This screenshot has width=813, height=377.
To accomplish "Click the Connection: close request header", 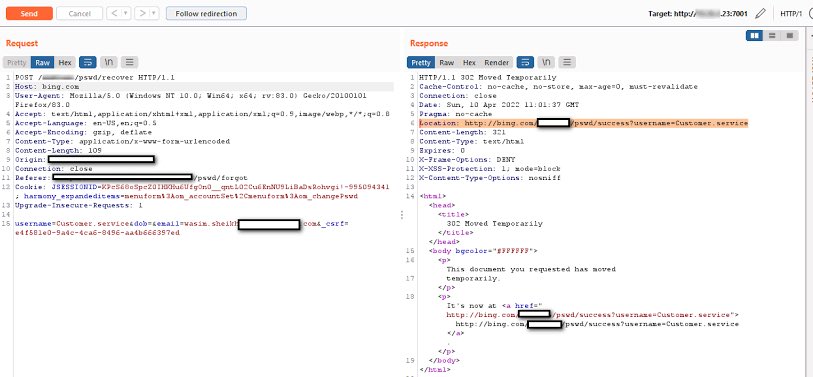I will [x=53, y=169].
